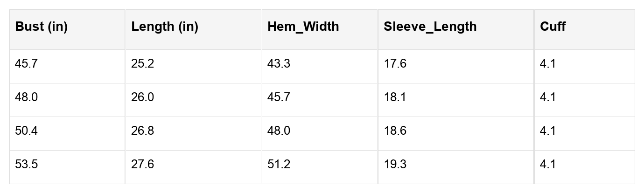644x193 pixels.
Task: Select the Sleeve_Length column header
Action: 430,27
